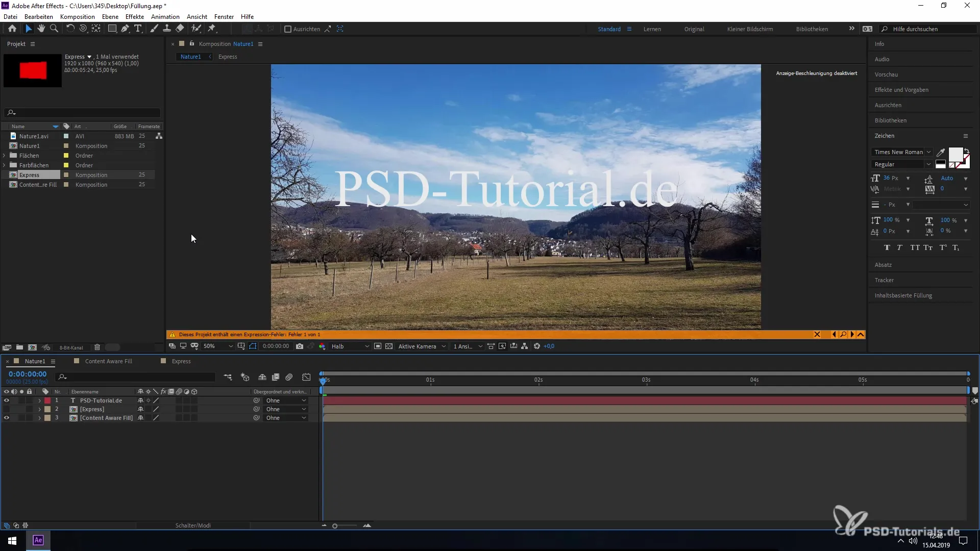The width and height of the screenshot is (980, 551).
Task: Hide the PSD-Tutorial.de layer eye
Action: pyautogui.click(x=7, y=400)
